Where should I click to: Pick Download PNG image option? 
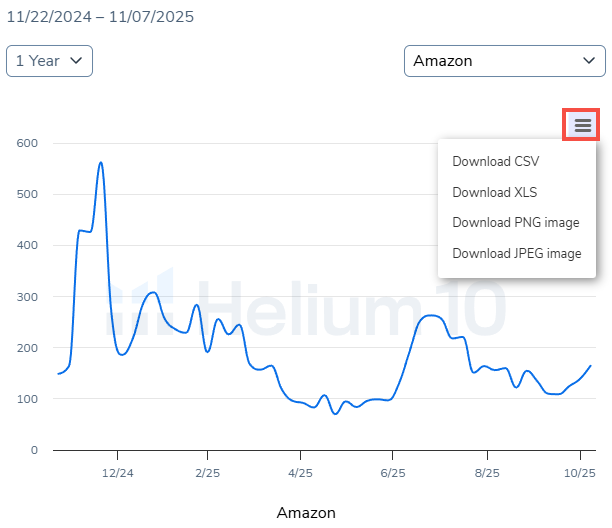[x=515, y=222]
